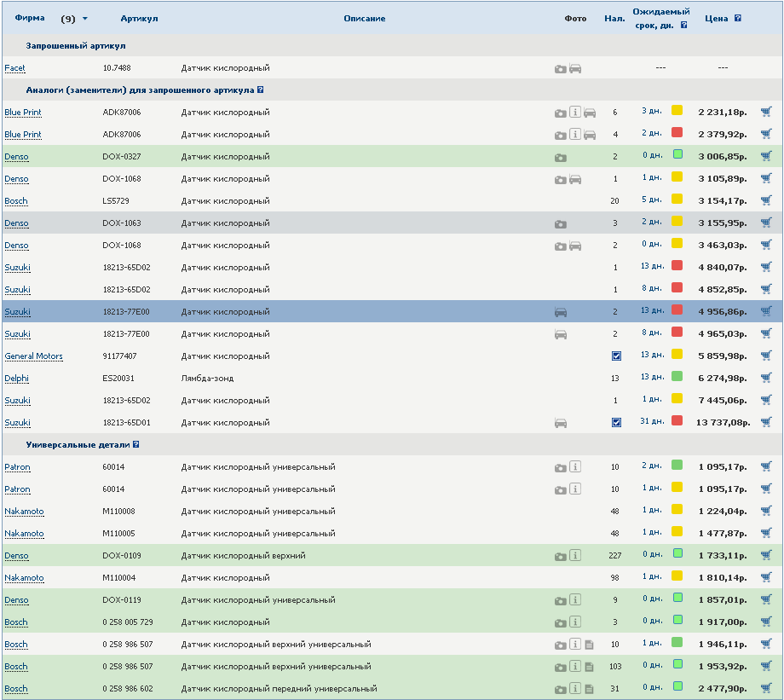Open photo of Denso DOX-0327
The height and width of the screenshot is (700, 784).
(561, 157)
